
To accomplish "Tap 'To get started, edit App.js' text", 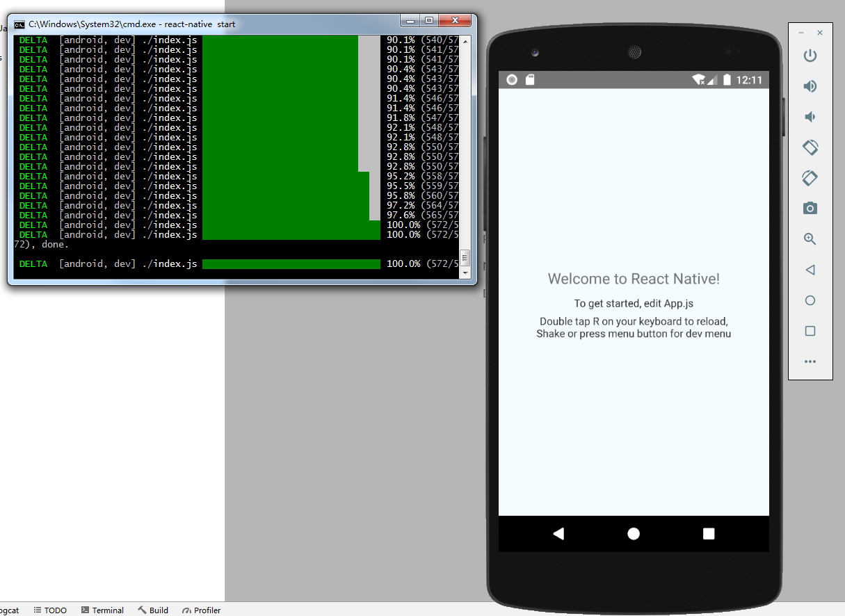I will click(x=634, y=303).
